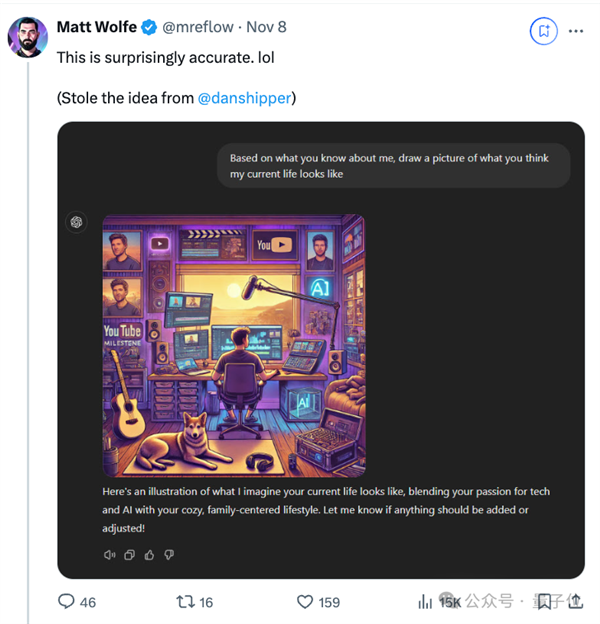Open Matt Wolfe's profile avatar

tap(27, 37)
